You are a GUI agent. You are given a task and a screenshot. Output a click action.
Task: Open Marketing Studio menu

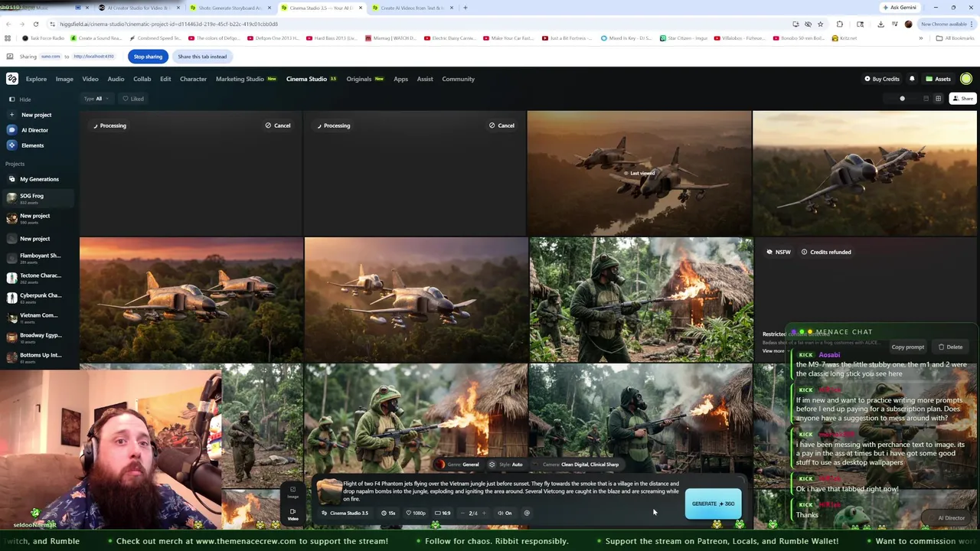coord(246,79)
